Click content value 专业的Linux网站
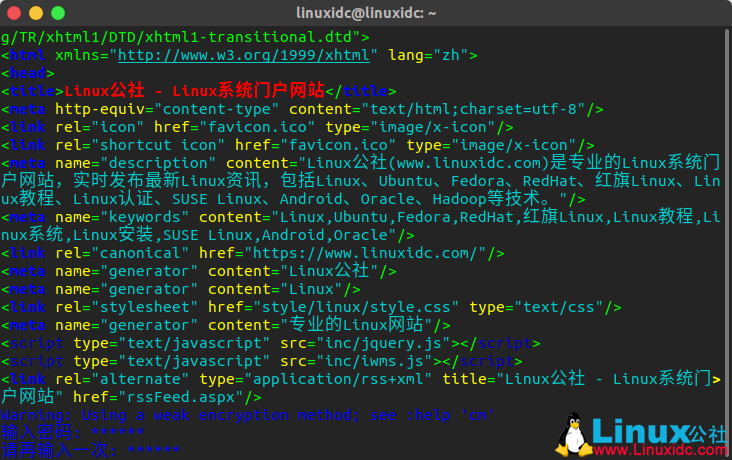Screen dimensions: 732x460 [356, 325]
